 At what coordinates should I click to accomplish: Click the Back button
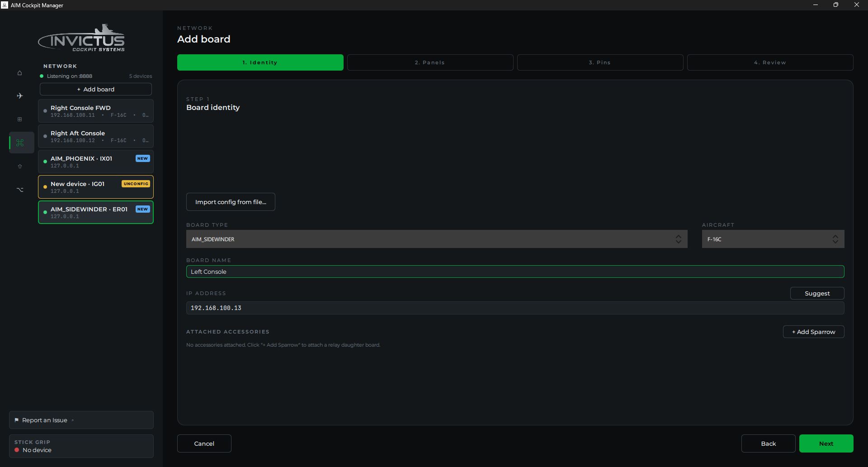[x=769, y=443]
